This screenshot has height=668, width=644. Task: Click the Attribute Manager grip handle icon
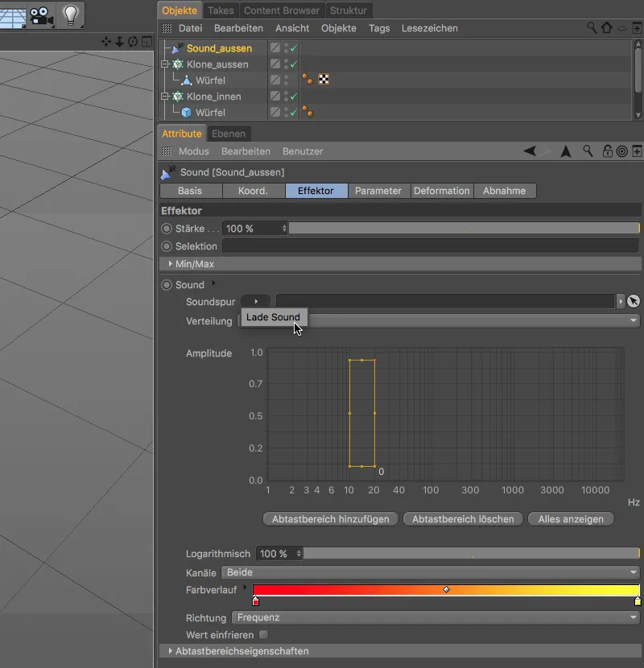point(167,151)
